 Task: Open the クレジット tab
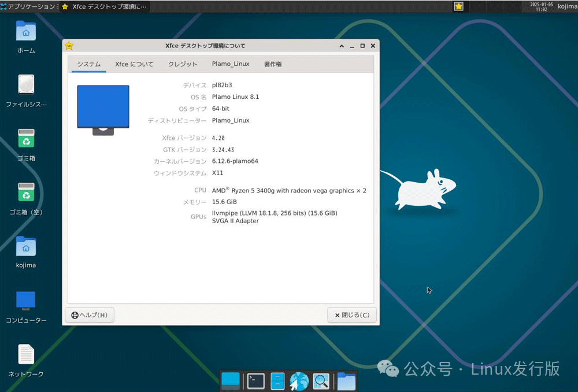pyautogui.click(x=183, y=64)
